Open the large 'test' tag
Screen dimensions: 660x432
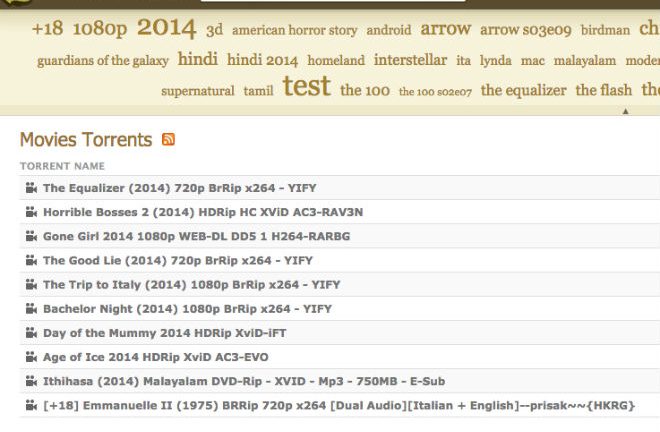(x=306, y=87)
